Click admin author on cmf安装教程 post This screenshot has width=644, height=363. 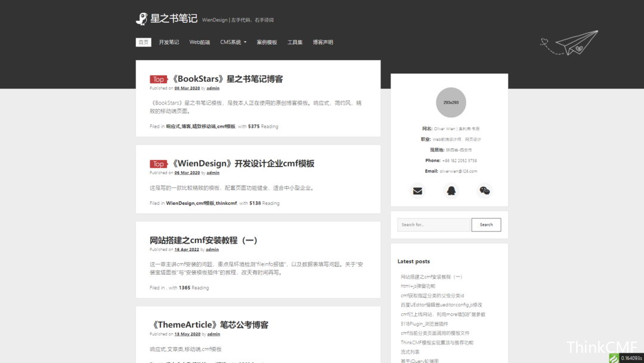tap(212, 250)
